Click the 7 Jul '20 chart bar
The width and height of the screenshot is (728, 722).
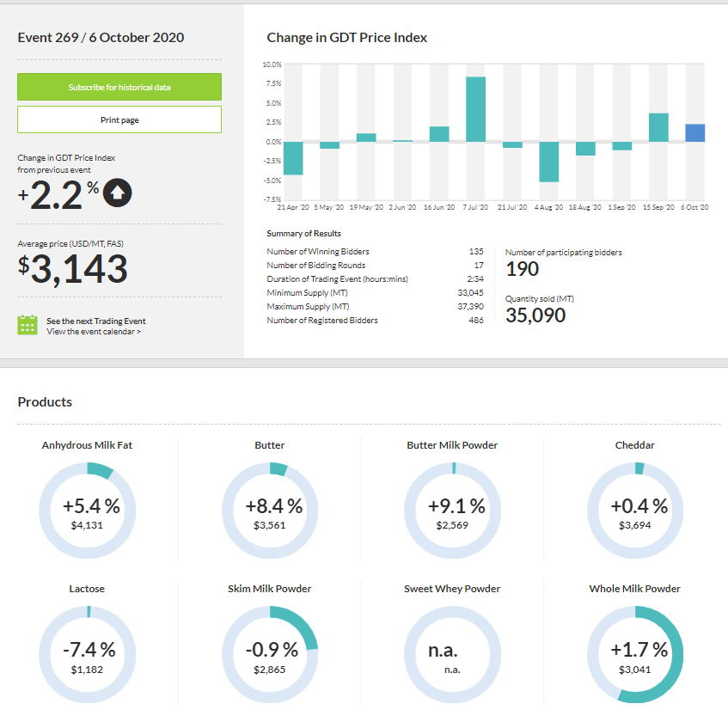[x=476, y=109]
